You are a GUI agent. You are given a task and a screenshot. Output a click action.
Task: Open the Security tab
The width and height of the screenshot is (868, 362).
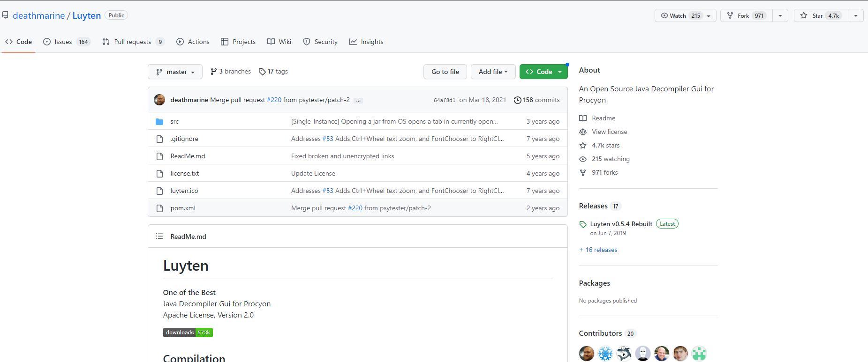click(320, 42)
